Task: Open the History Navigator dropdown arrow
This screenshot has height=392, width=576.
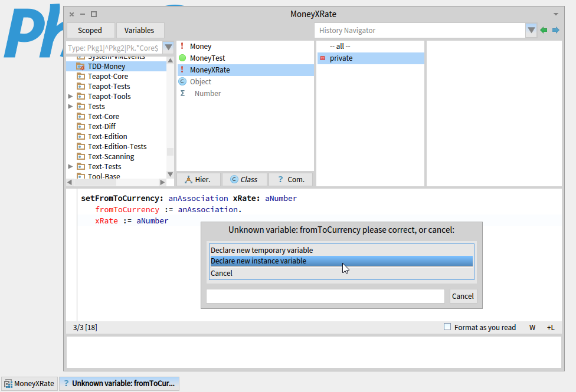Action: click(531, 30)
